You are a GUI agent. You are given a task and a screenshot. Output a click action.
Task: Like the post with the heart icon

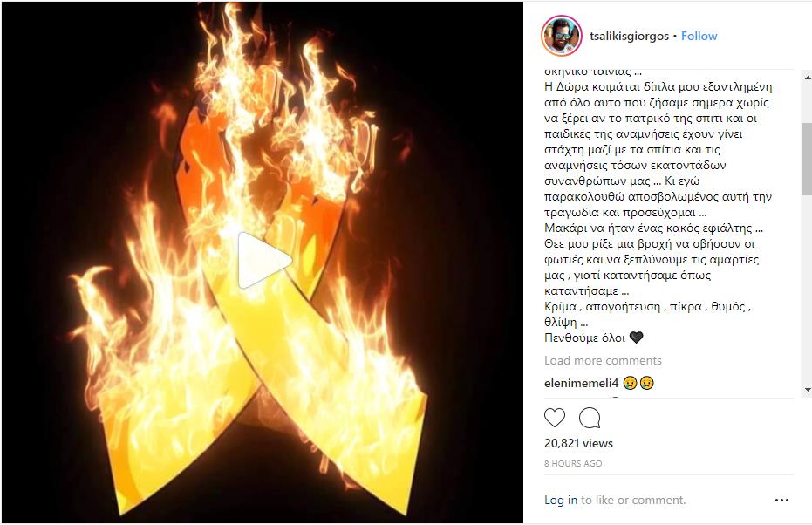[554, 418]
